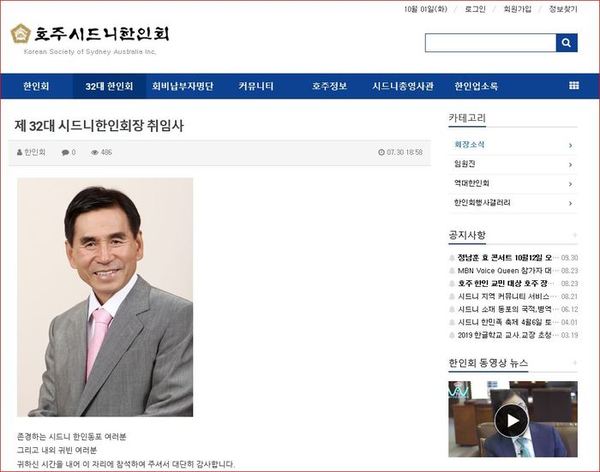Expand 공지사항 with its plus icon
The image size is (600, 472).
click(574, 235)
